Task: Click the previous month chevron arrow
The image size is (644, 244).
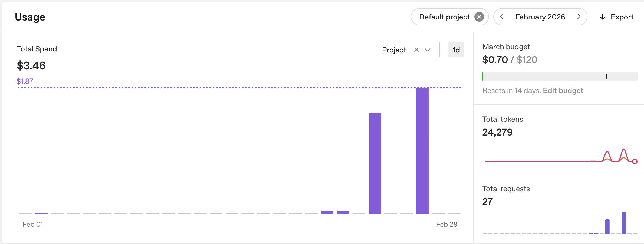Action: click(x=502, y=17)
